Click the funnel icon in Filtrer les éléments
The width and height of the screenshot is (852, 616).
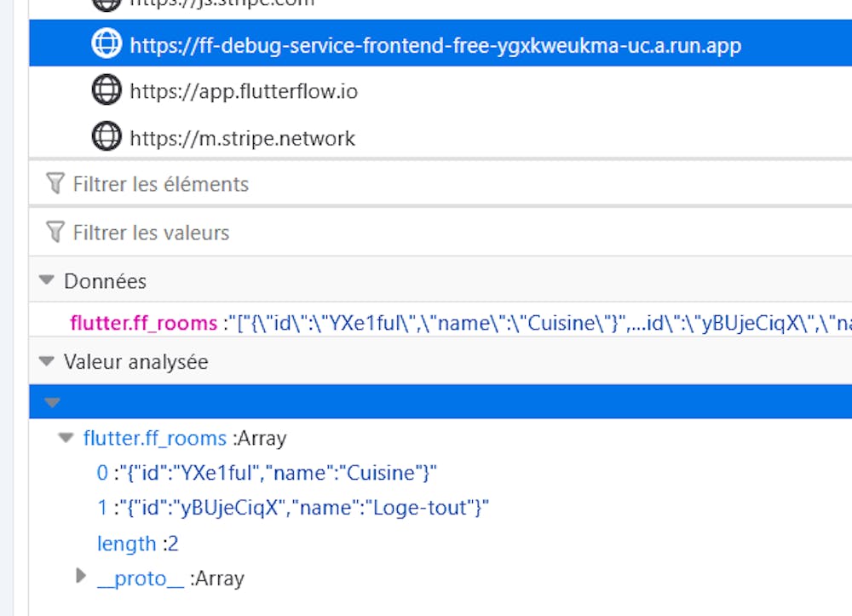(55, 183)
